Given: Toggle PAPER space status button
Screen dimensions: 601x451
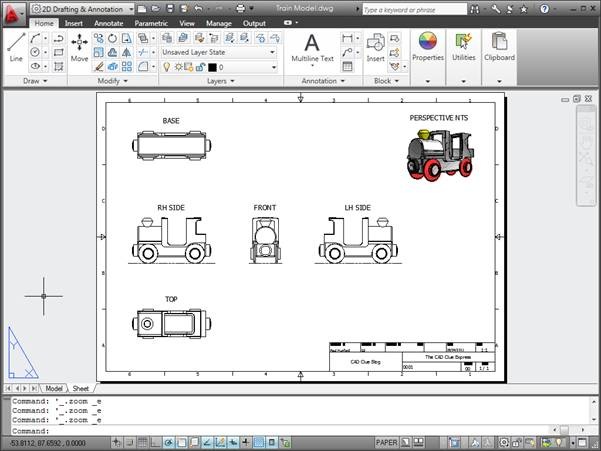Looking at the screenshot, I should 386,443.
